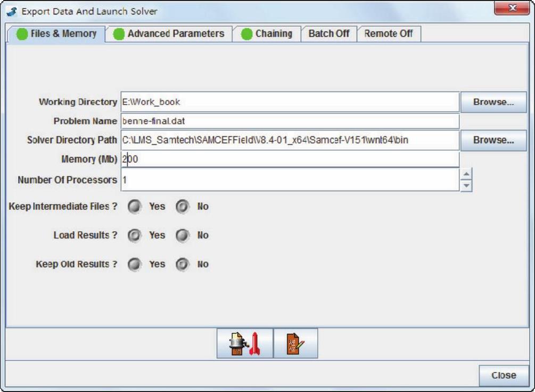Select the Batch Off tab
The width and height of the screenshot is (535, 392).
coord(328,34)
